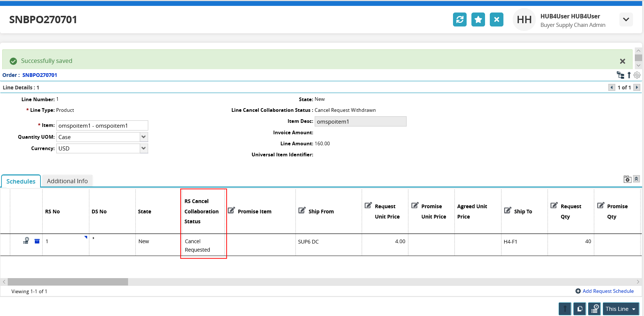The image size is (644, 316).
Task: Select the Schedules tab
Action: pos(21,181)
